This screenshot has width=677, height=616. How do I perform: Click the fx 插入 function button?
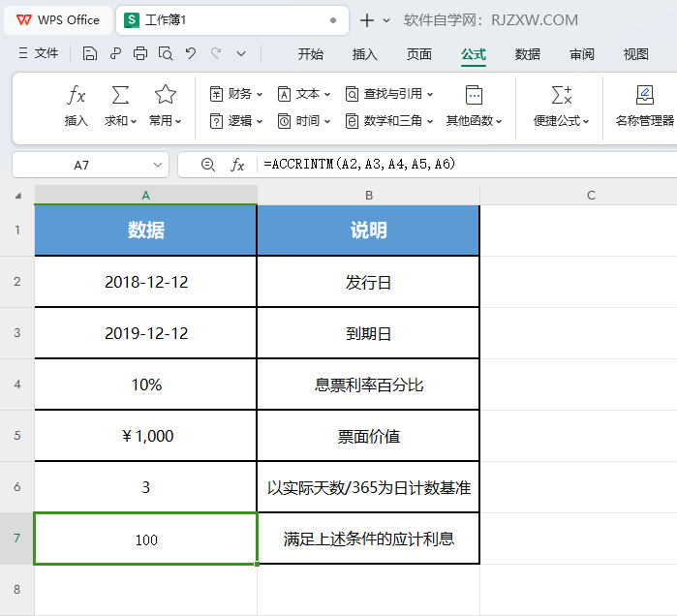click(76, 106)
